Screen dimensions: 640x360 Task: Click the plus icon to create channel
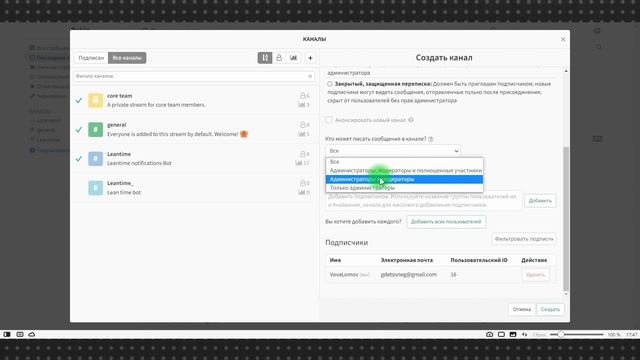click(310, 58)
